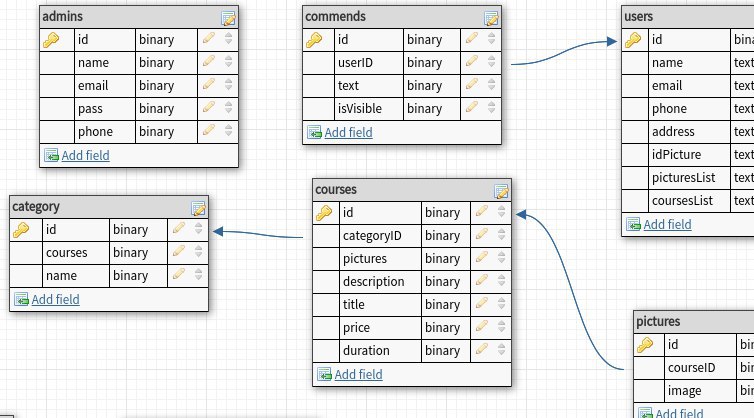Screen dimensions: 754x418
Task: Reorder the commends text field with arrows
Action: coord(491,85)
